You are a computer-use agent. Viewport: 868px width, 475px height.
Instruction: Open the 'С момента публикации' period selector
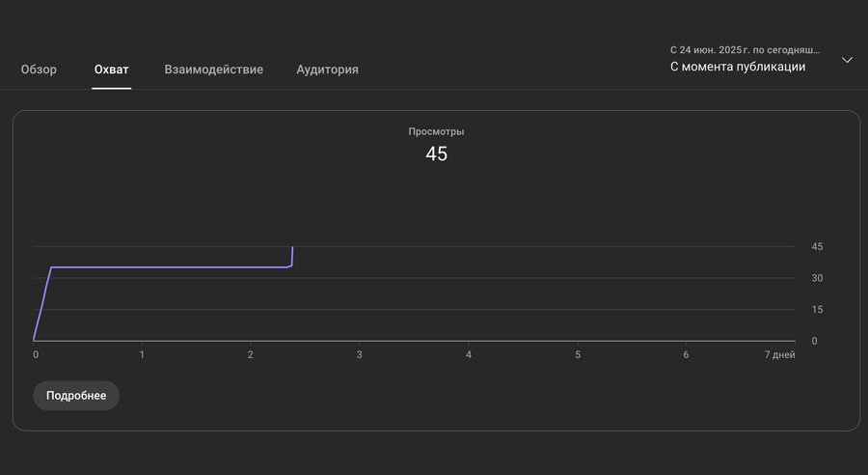738,67
